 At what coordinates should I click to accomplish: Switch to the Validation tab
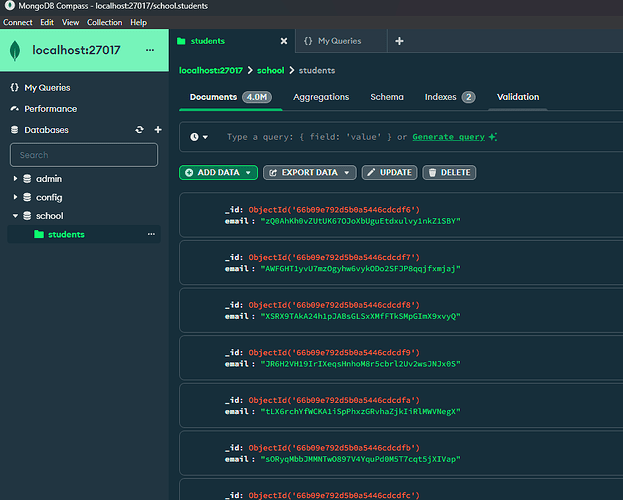[x=517, y=97]
